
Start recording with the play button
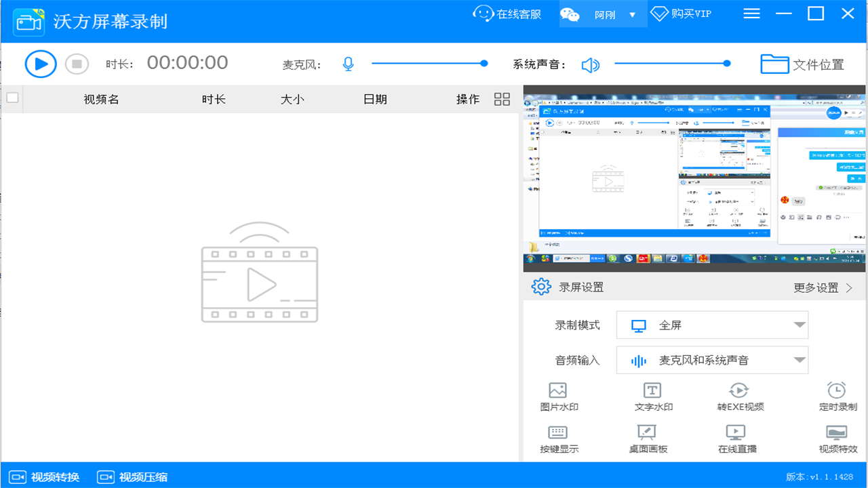coord(40,63)
